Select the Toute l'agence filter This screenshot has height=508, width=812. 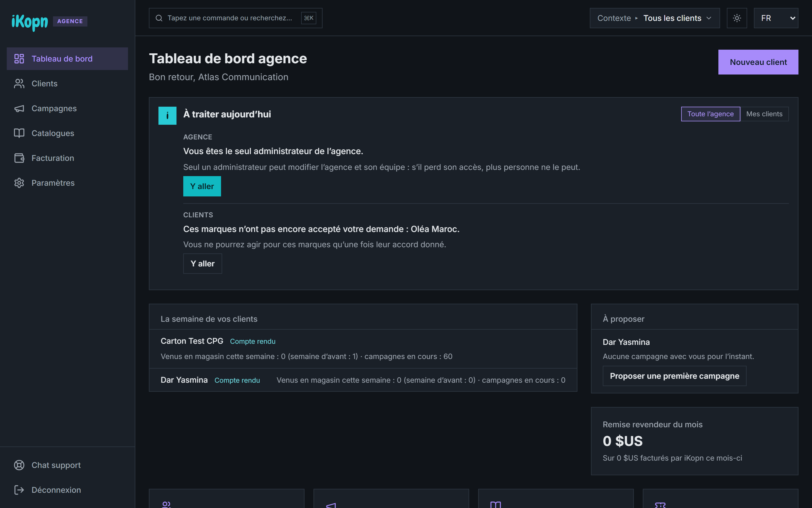[710, 114]
